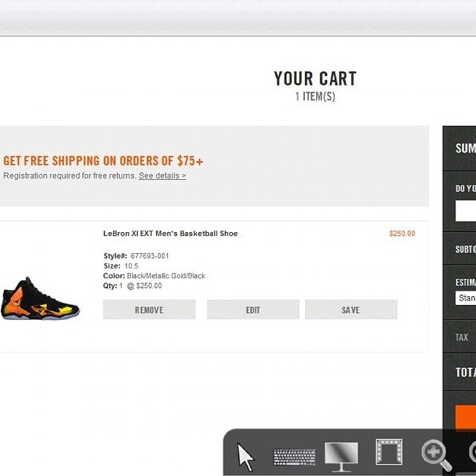Click the LeBron XI shoe thumbnail

[40, 298]
